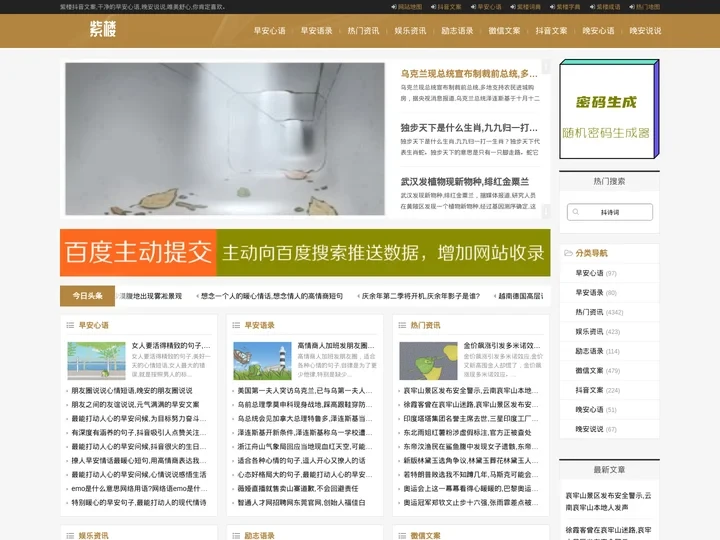Image resolution: width=720 pixels, height=540 pixels.
Task: Open ticker item 庆余年第二季将开机
Action: [x=421, y=296]
